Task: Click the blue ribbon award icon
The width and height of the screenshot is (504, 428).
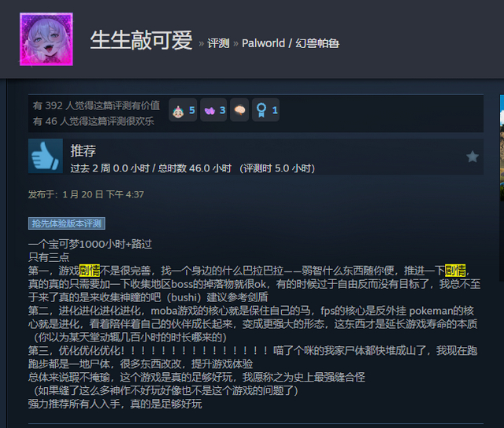Action: click(x=265, y=110)
